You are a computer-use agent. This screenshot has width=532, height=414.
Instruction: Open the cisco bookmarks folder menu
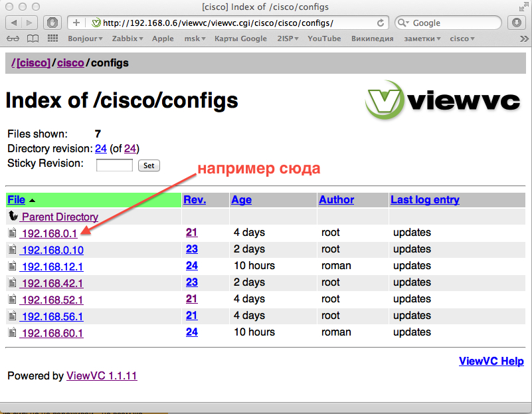pyautogui.click(x=462, y=39)
